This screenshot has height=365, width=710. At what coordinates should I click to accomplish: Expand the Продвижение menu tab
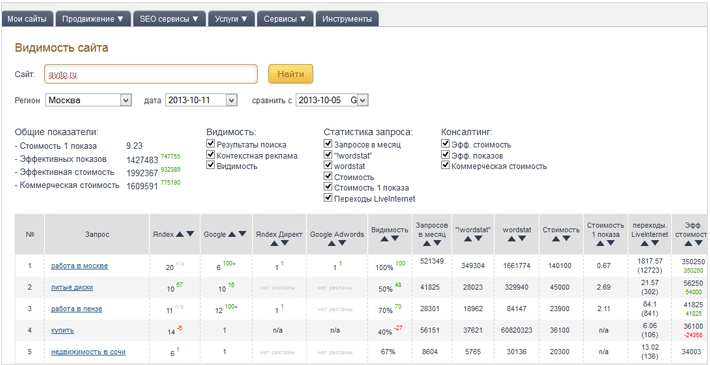93,19
